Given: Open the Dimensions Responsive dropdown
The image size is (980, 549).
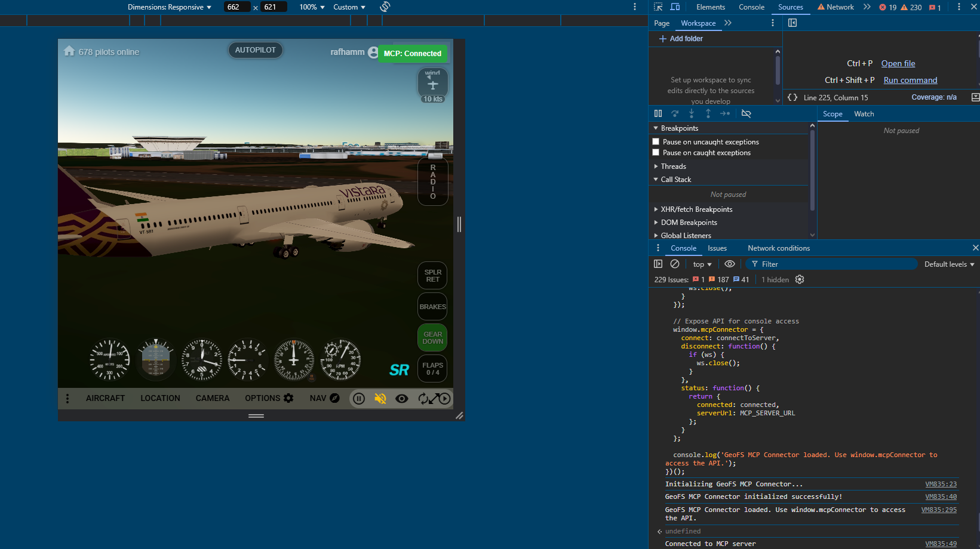Looking at the screenshot, I should (x=170, y=7).
